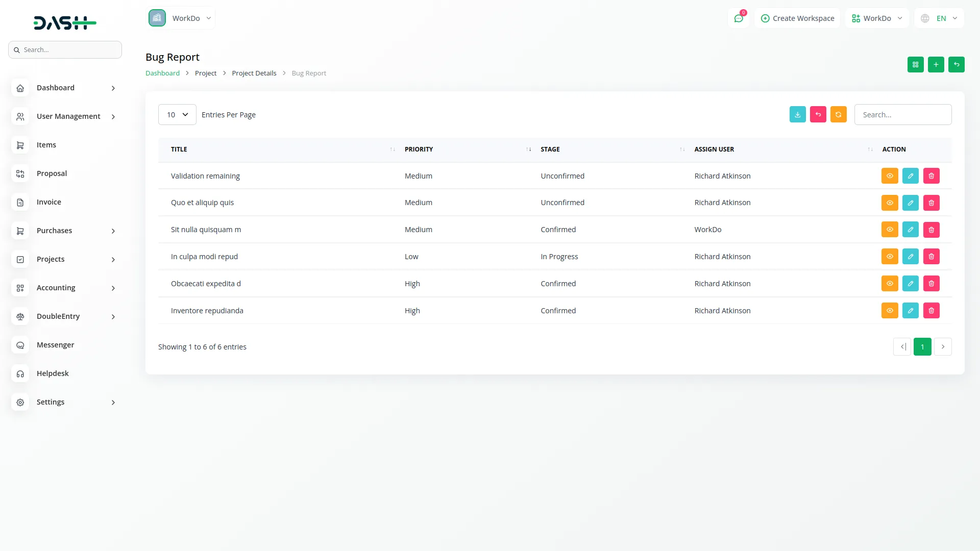The height and width of the screenshot is (551, 980).
Task: Click the teal download export button above table
Action: pos(798,114)
